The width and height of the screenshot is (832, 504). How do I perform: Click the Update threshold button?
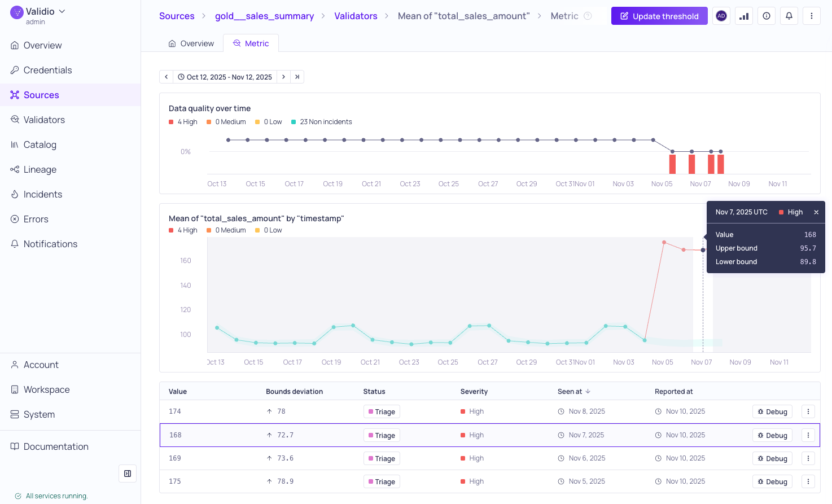[659, 16]
